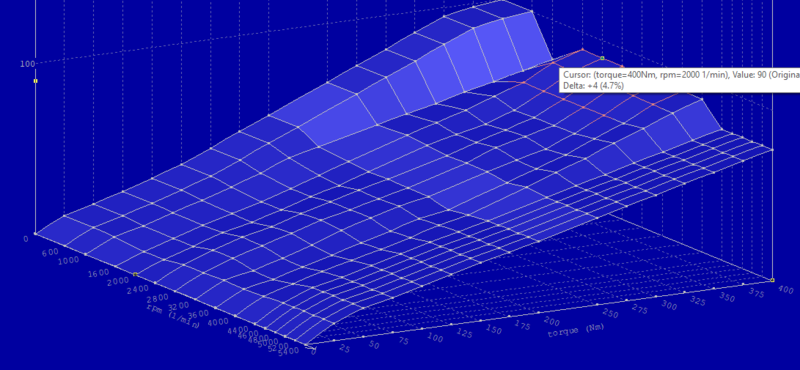800x370 pixels.
Task: Click the "torque (Nm)" axis title
Action: click(576, 330)
